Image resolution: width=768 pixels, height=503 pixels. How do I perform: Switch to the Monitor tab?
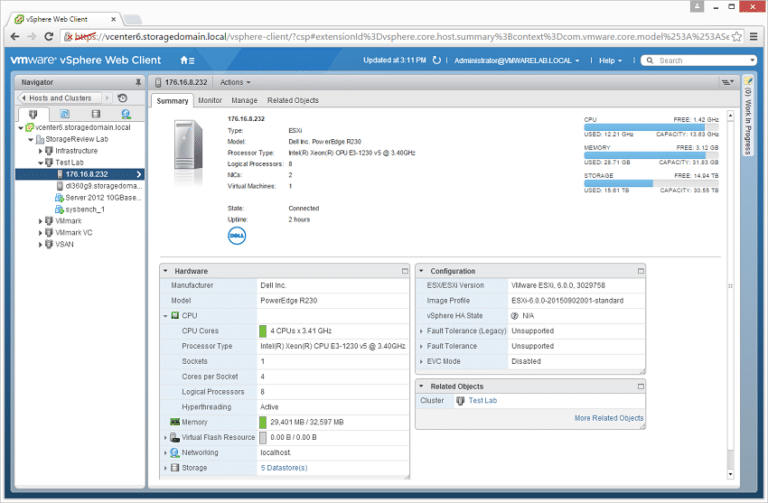point(210,100)
